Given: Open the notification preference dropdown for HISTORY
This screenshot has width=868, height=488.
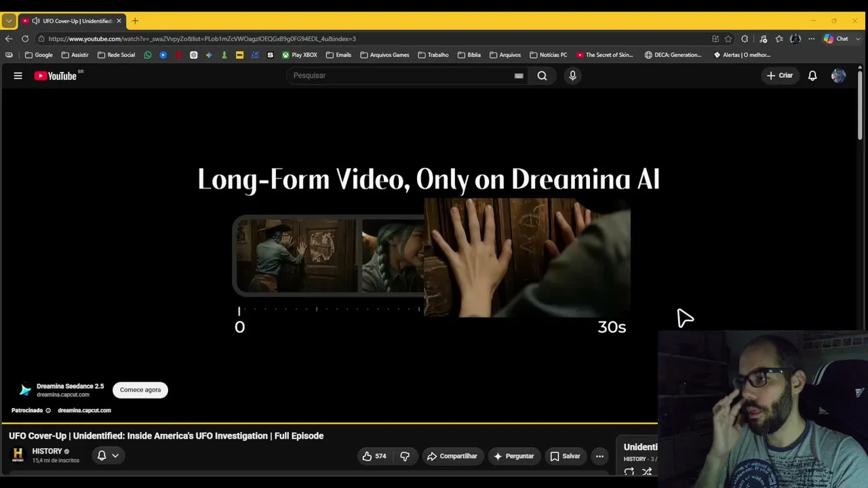Looking at the screenshot, I should (108, 455).
